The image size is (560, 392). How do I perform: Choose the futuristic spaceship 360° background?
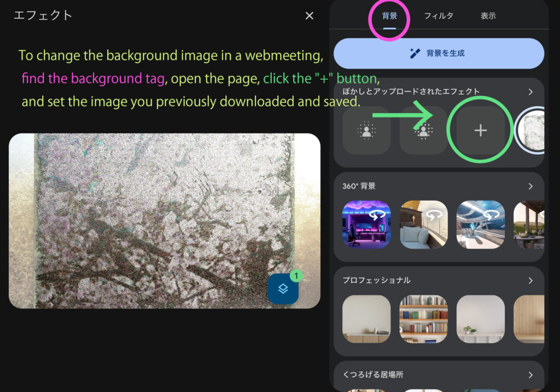[480, 224]
